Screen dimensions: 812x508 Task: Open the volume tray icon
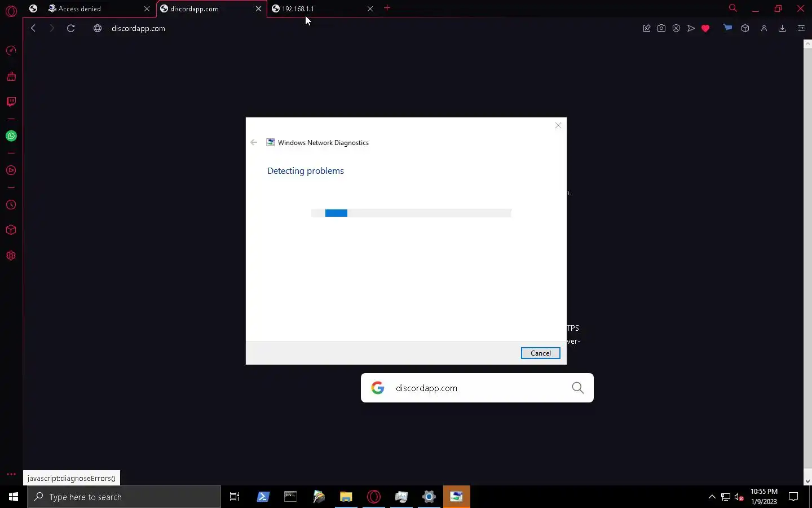[739, 497]
